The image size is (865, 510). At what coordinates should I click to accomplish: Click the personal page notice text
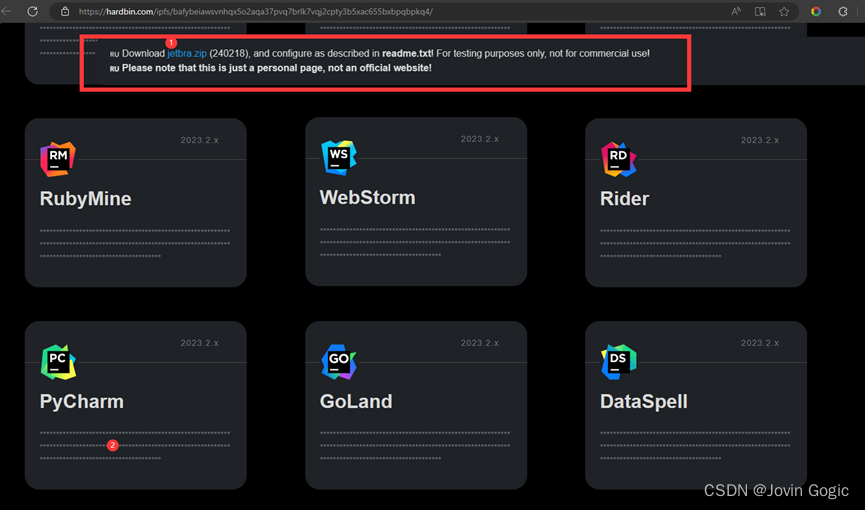click(276, 68)
